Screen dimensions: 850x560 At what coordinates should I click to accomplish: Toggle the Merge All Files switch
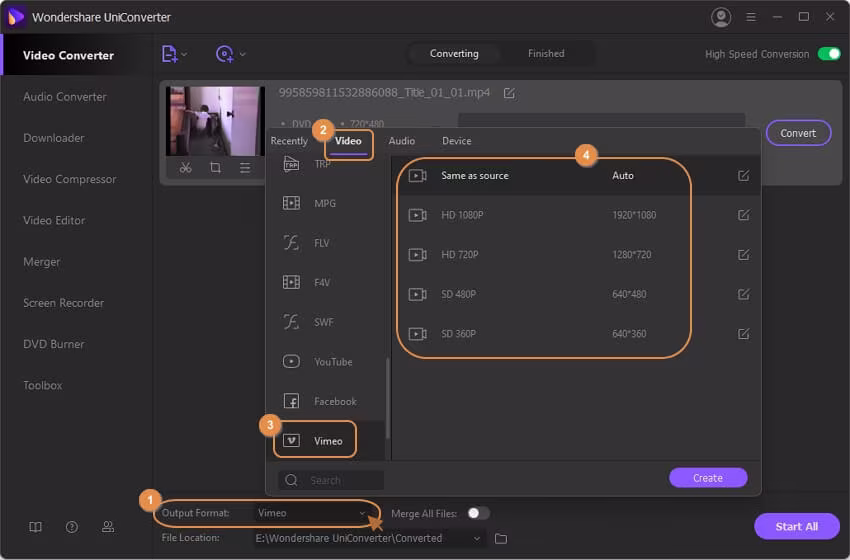coord(478,513)
